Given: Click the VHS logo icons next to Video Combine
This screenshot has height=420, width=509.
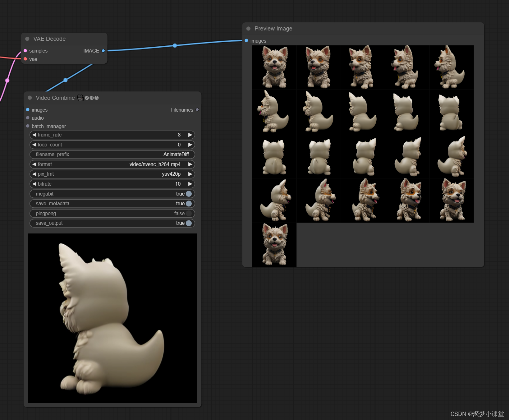Looking at the screenshot, I should tap(92, 98).
